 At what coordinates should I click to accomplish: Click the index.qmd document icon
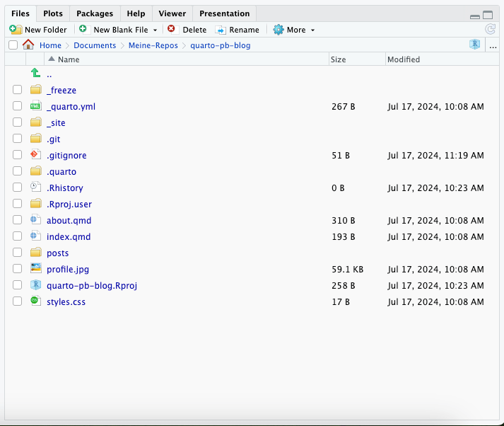[x=36, y=236]
